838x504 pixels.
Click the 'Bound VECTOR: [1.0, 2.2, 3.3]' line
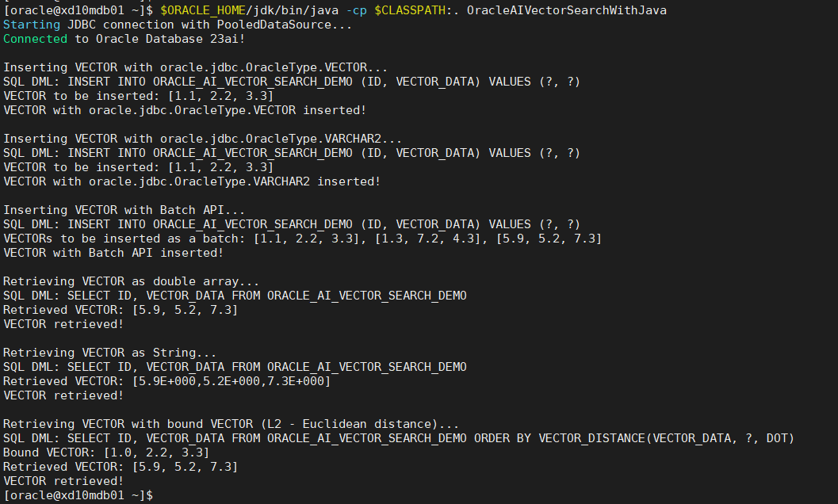click(106, 452)
